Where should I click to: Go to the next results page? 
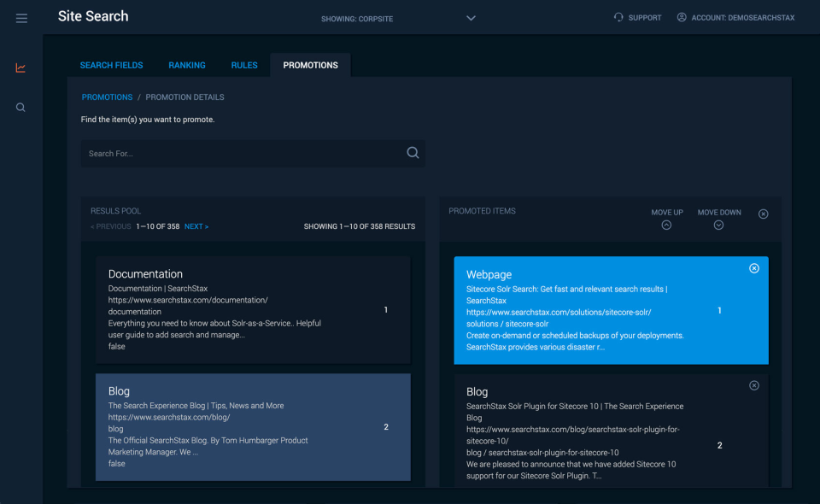[196, 226]
